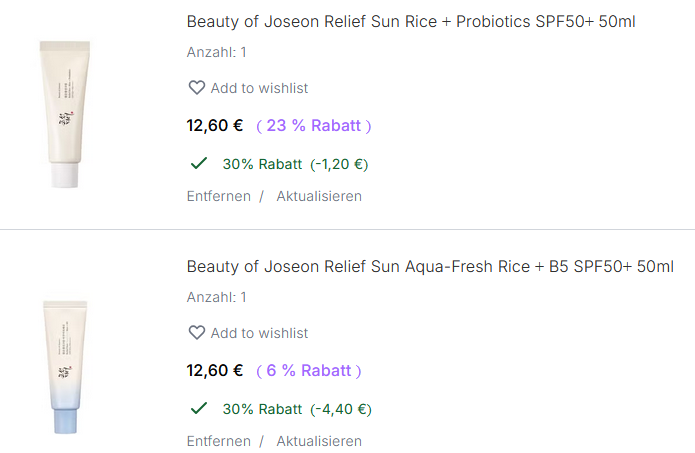Image resolution: width=695 pixels, height=453 pixels.
Task: Click the green checkmark beside the -4,40 € discount
Action: tap(198, 408)
